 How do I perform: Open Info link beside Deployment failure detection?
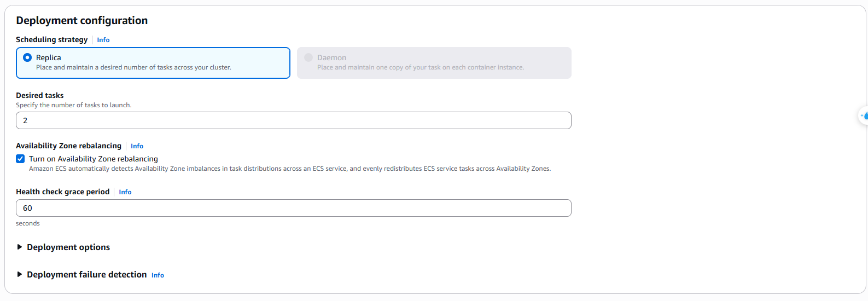(158, 275)
